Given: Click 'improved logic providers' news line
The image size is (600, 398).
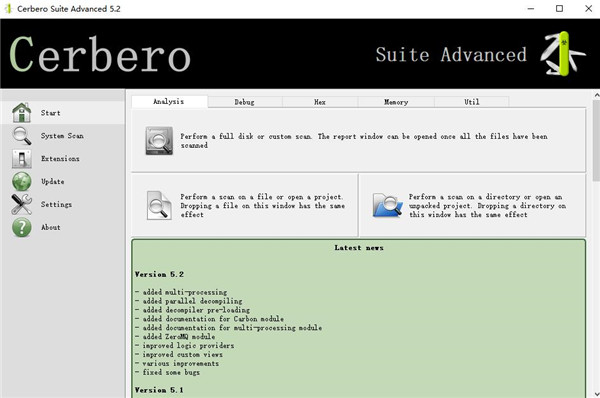Looking at the screenshot, I should [184, 345].
